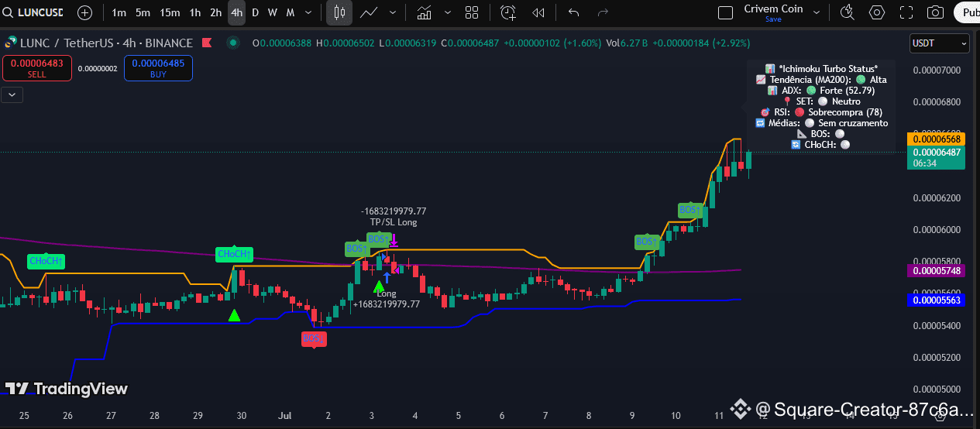980x429 pixels.
Task: Click the BOS label near date 10
Action: pyautogui.click(x=689, y=210)
